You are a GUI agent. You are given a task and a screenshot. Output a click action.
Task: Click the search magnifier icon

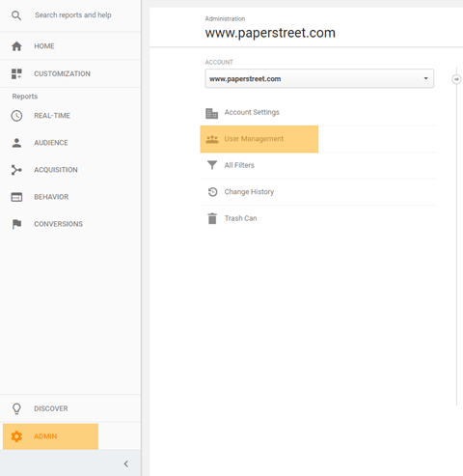[16, 15]
